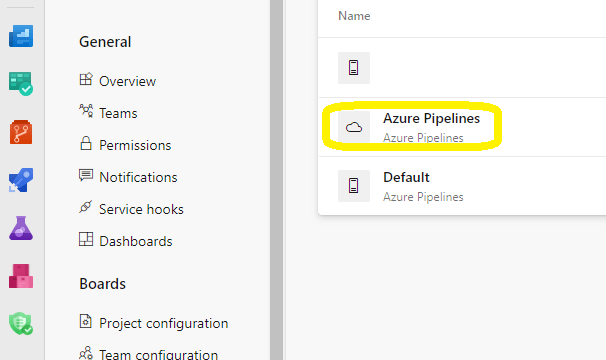Click the Notifications chat icon
The height and width of the screenshot is (360, 606).
point(86,175)
